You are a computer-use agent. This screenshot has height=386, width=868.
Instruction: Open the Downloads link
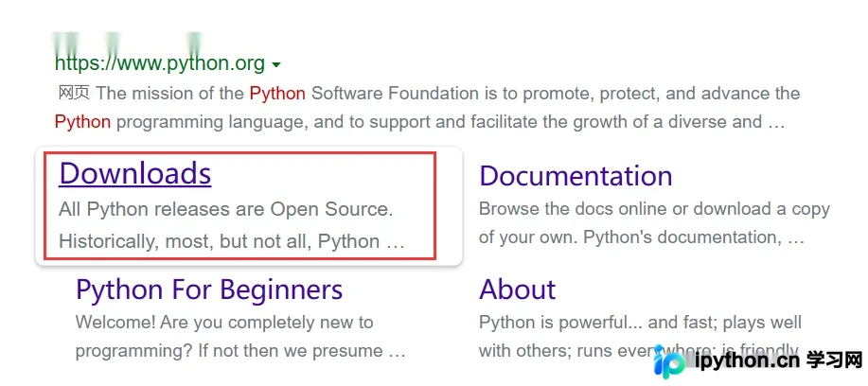coord(135,173)
